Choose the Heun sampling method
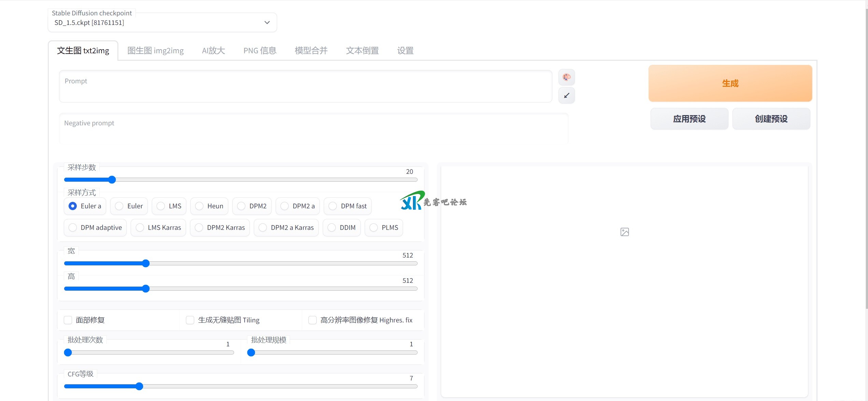This screenshot has height=401, width=868. 199,206
